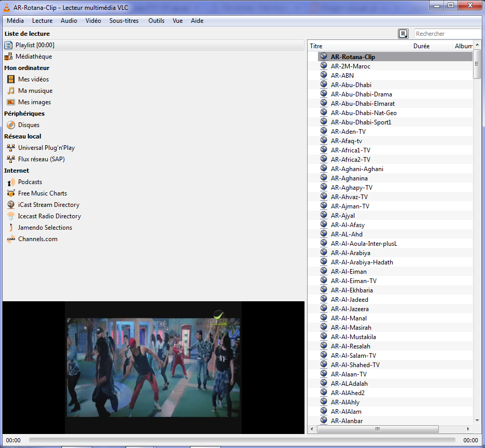Open the Aide menu
Viewport: 485px width, 448px height.
(x=197, y=21)
